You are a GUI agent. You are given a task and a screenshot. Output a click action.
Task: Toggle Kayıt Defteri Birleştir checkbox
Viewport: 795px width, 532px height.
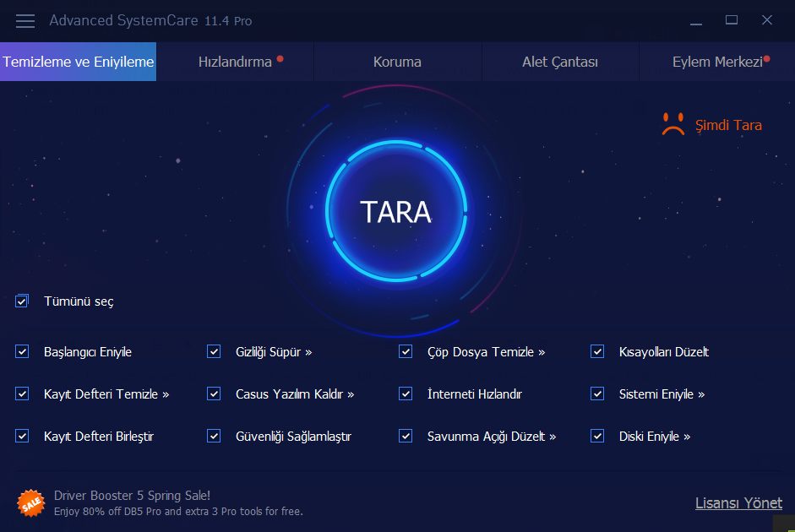[x=22, y=437]
